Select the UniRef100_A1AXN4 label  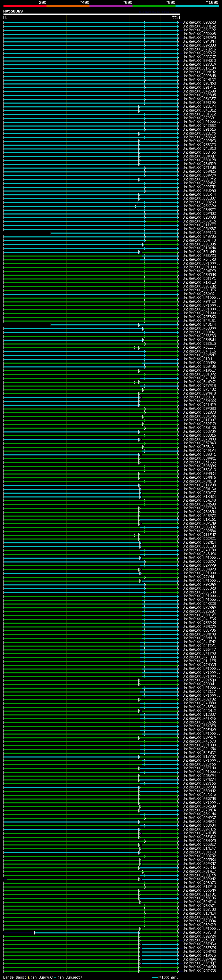click(199, 248)
